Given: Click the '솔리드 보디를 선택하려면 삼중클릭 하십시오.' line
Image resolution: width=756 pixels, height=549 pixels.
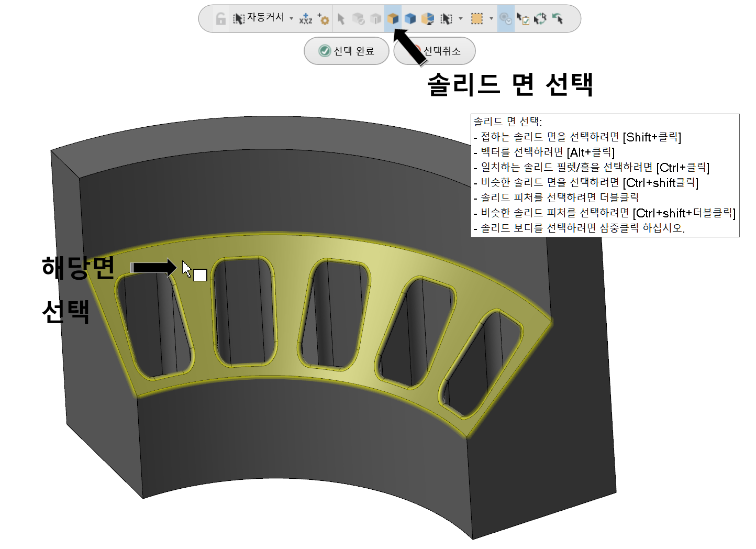Looking at the screenshot, I should (579, 228).
